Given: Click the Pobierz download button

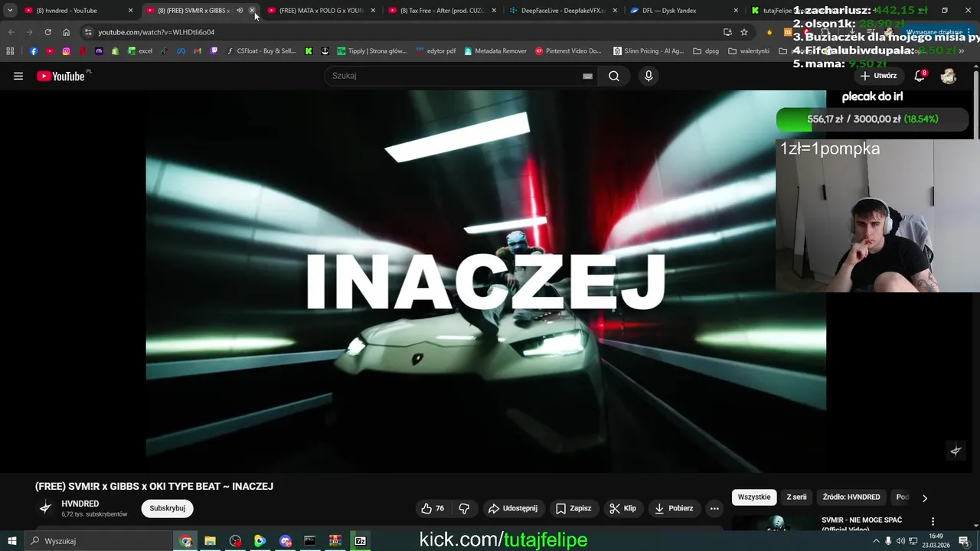Looking at the screenshot, I should point(674,508).
